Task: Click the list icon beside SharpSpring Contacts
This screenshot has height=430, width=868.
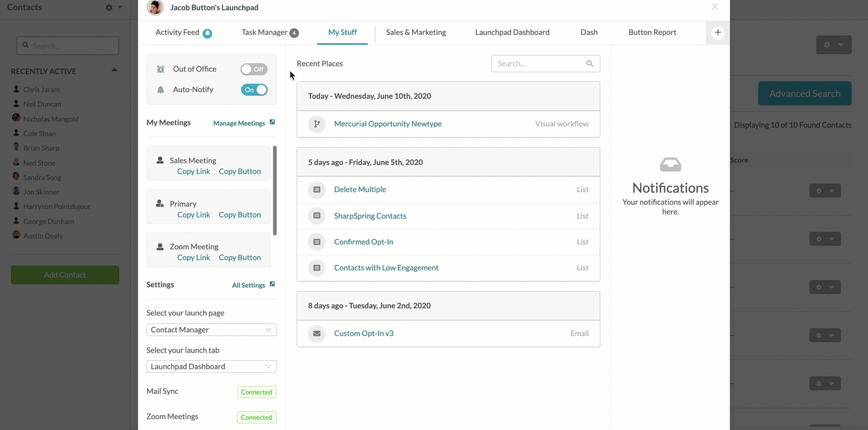Action: coord(316,216)
